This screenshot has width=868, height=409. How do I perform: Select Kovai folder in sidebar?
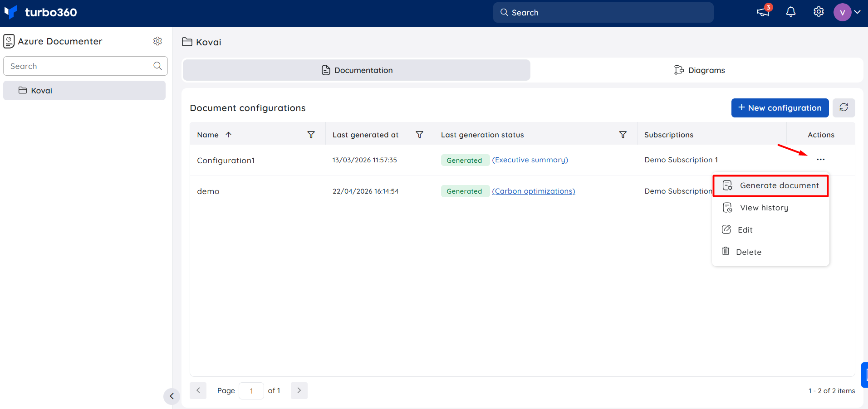[84, 91]
